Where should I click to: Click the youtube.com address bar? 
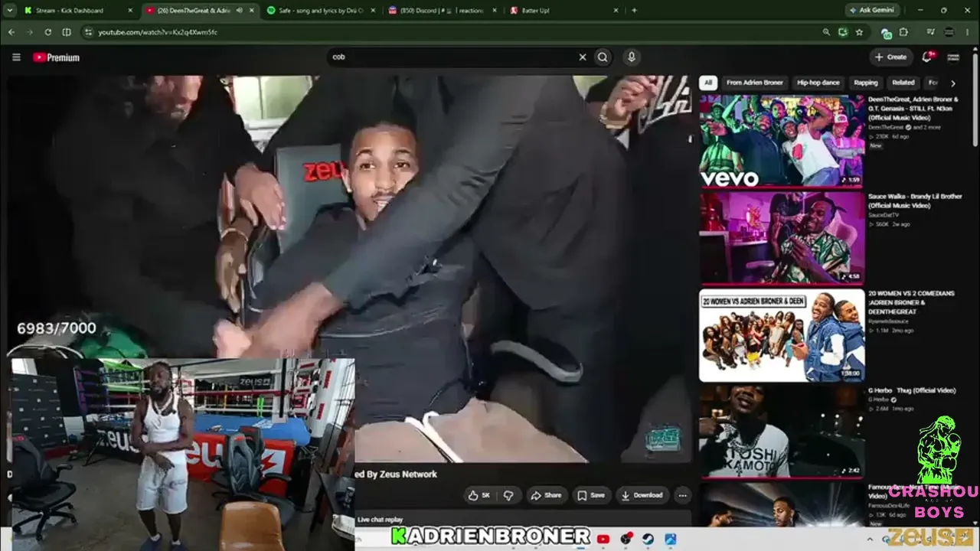pyautogui.click(x=452, y=32)
